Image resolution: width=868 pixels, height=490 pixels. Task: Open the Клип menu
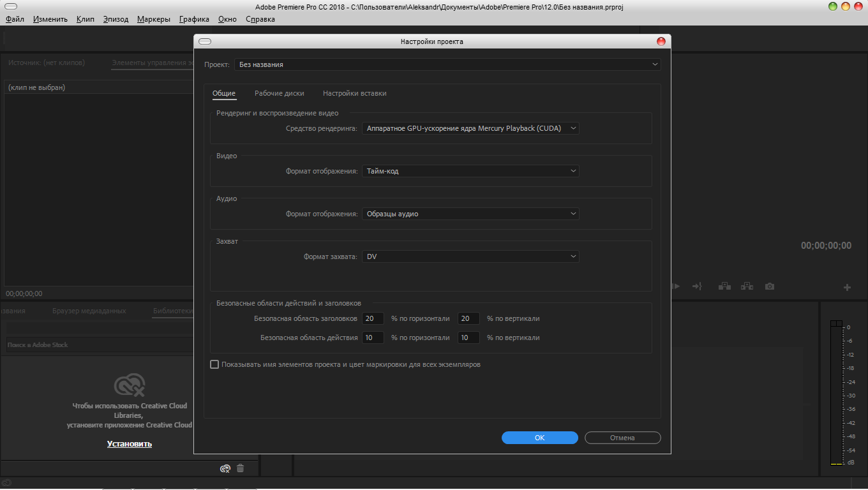tap(85, 19)
